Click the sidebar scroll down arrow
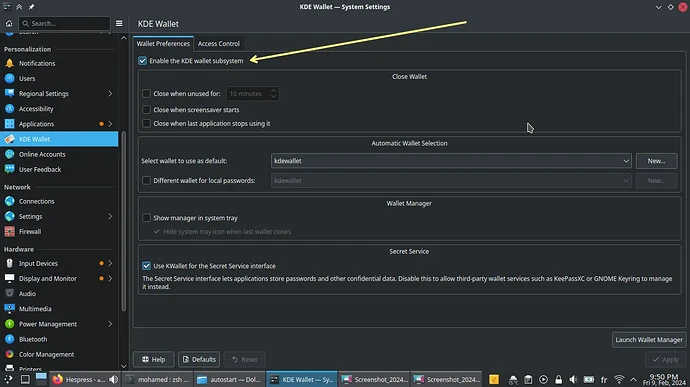 pos(124,366)
